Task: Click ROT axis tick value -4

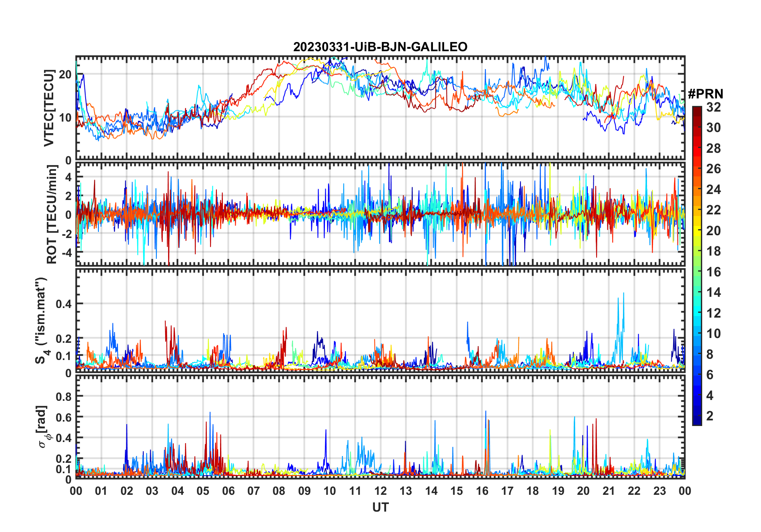Action: tap(66, 253)
